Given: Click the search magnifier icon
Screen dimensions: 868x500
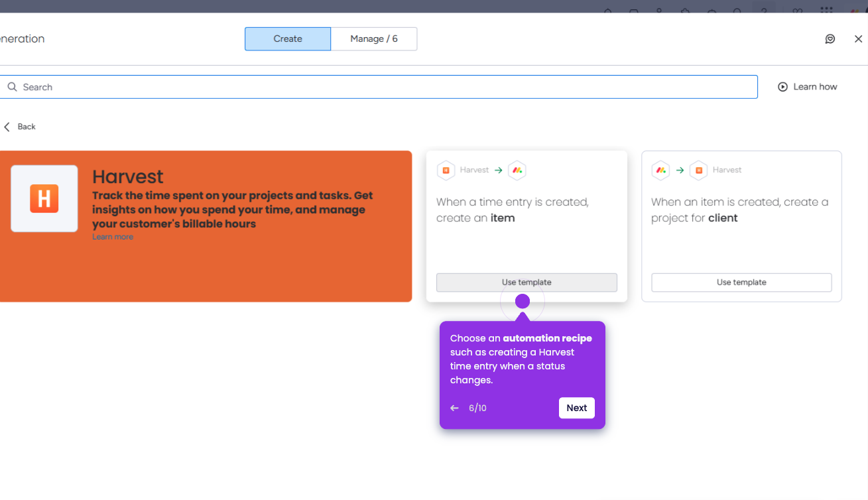Looking at the screenshot, I should pos(12,87).
